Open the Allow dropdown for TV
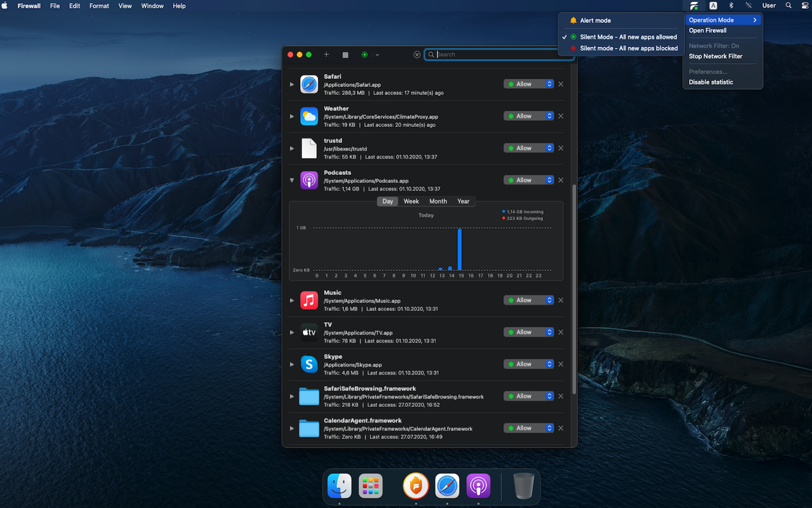Screen dimensions: 812x508 [528, 332]
